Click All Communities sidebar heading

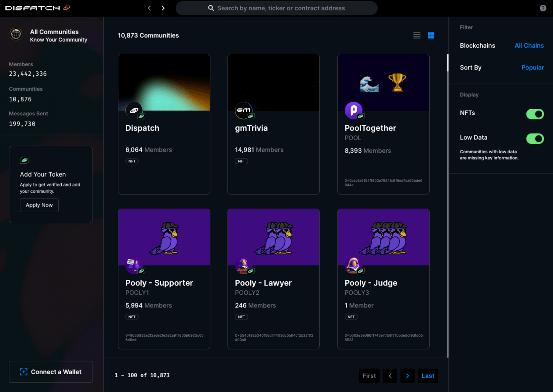point(54,32)
